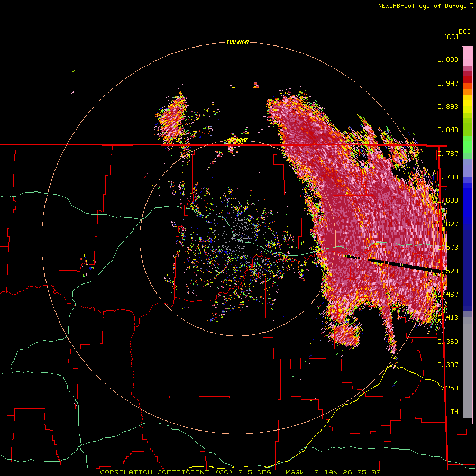The width and height of the screenshot is (476, 476).
Task: Pick the orange color bar segment
Action: point(467,91)
